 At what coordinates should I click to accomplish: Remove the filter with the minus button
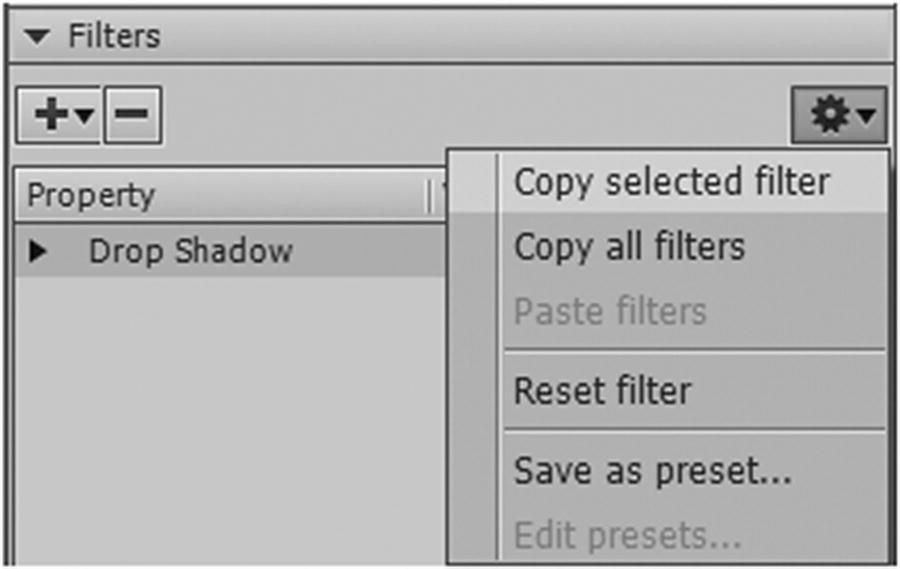pos(132,115)
